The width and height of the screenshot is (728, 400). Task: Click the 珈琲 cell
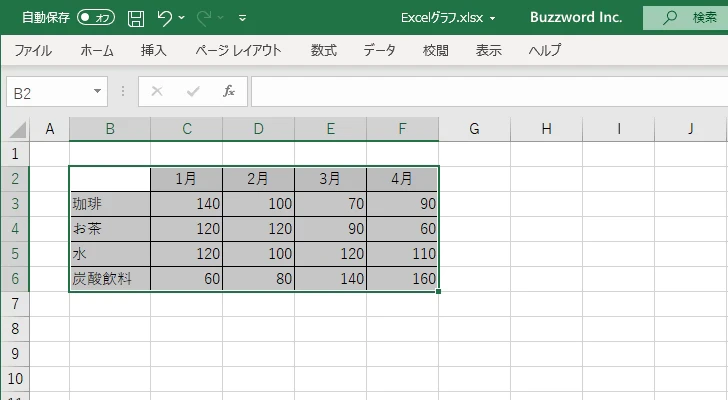click(110, 204)
